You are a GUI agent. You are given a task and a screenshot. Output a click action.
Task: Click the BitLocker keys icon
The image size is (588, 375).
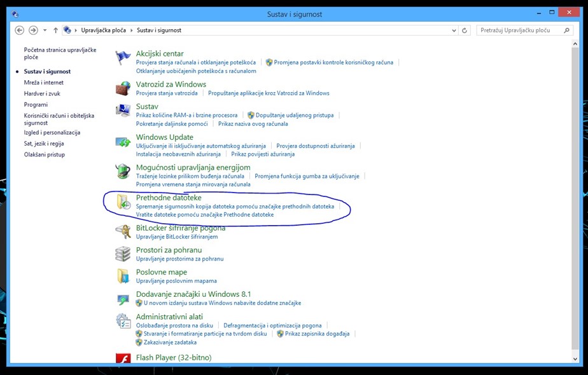pos(123,232)
